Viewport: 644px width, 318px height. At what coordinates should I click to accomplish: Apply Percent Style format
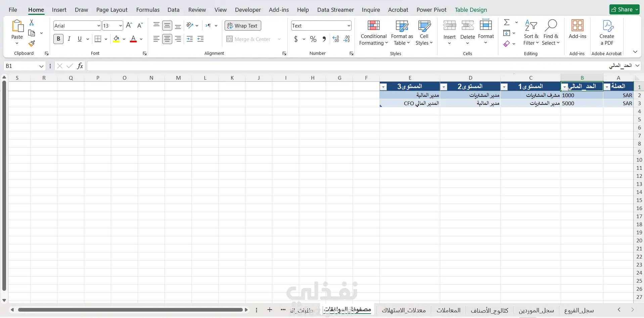tap(313, 39)
